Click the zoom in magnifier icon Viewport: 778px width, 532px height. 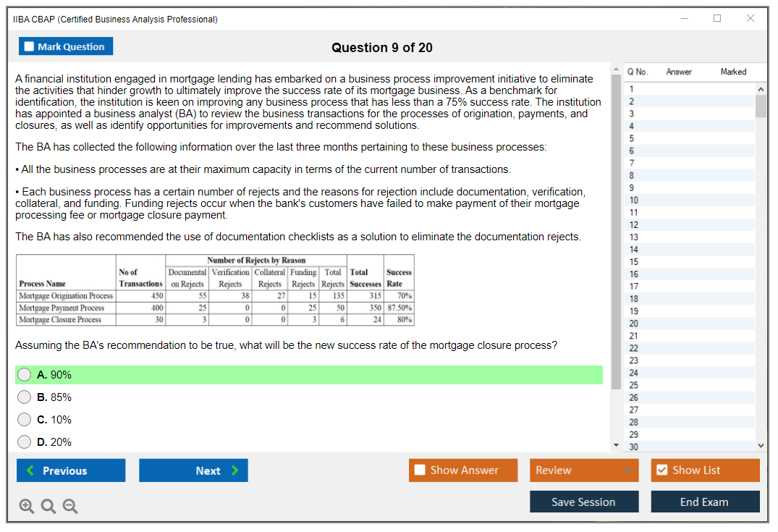[x=27, y=507]
